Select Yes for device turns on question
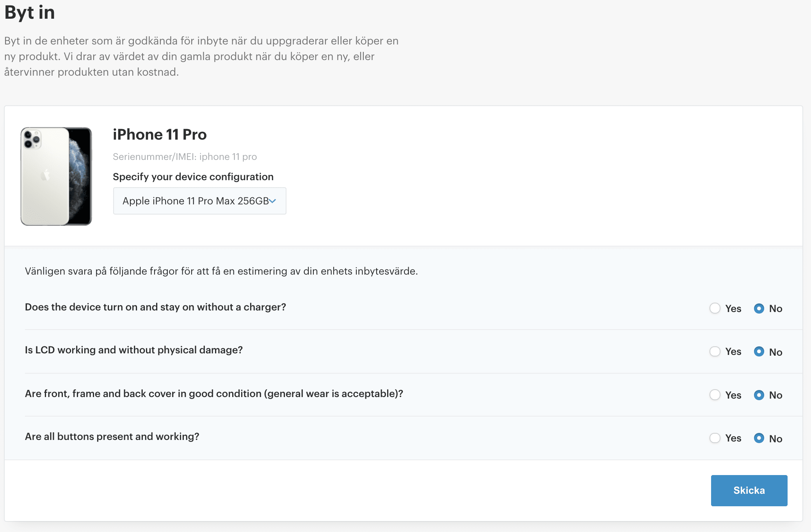811x532 pixels. [715, 308]
